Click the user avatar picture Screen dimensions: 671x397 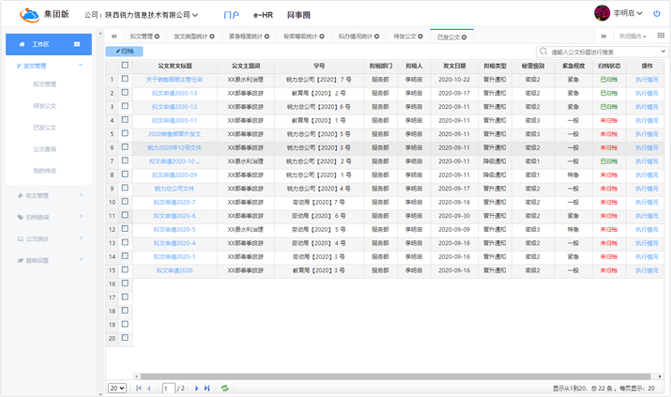tap(602, 13)
